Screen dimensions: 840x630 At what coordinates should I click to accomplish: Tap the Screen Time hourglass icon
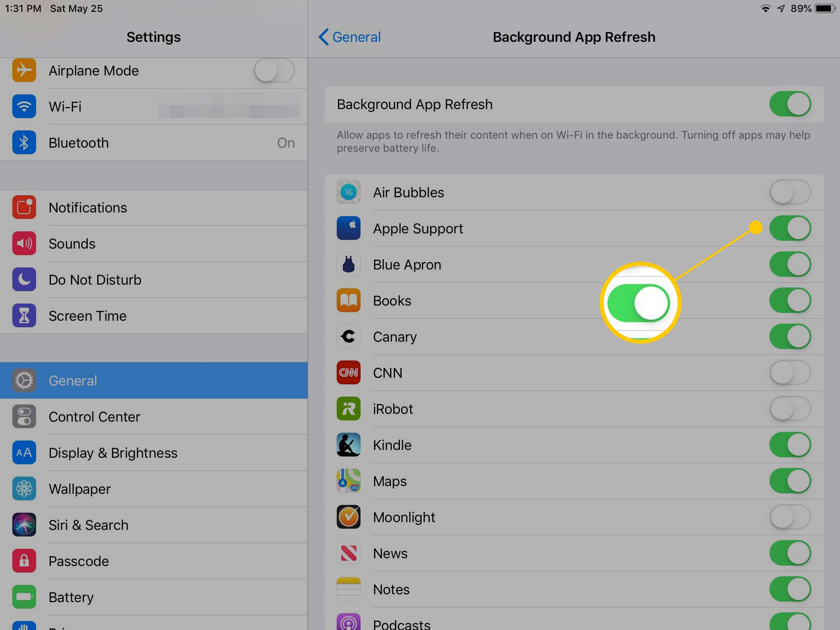coord(24,315)
